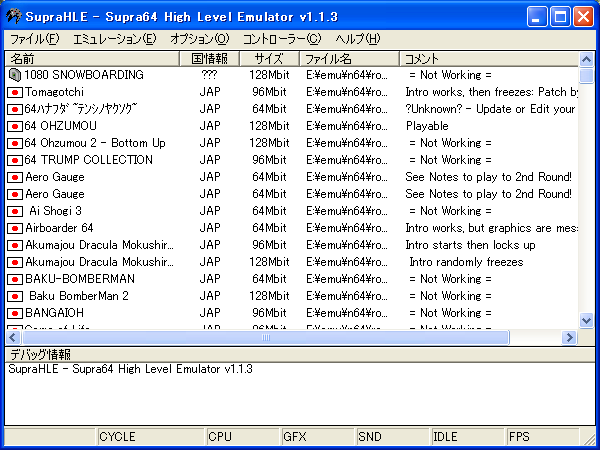Screen dimensions: 600x450
Task: Sort the list by the サイズ column header
Action: click(268, 59)
